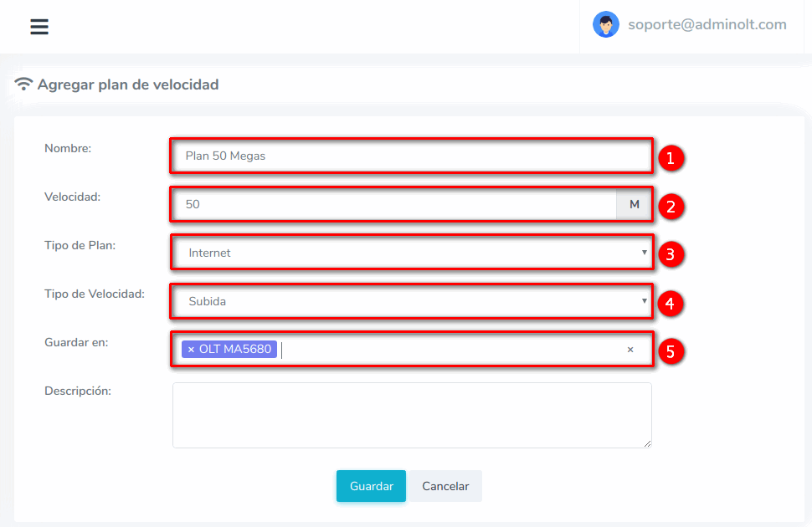This screenshot has height=527, width=812.
Task: Click the wifi icon beside the page title
Action: [23, 84]
